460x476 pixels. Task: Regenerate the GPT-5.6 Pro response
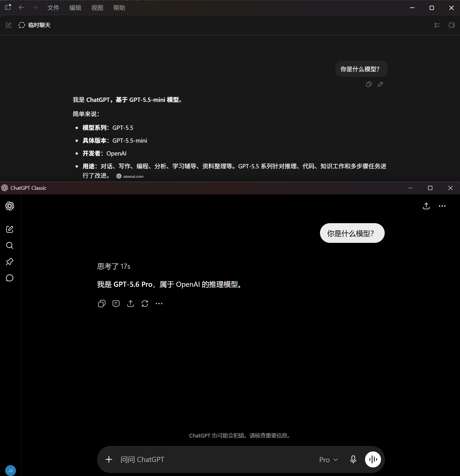[x=145, y=304]
